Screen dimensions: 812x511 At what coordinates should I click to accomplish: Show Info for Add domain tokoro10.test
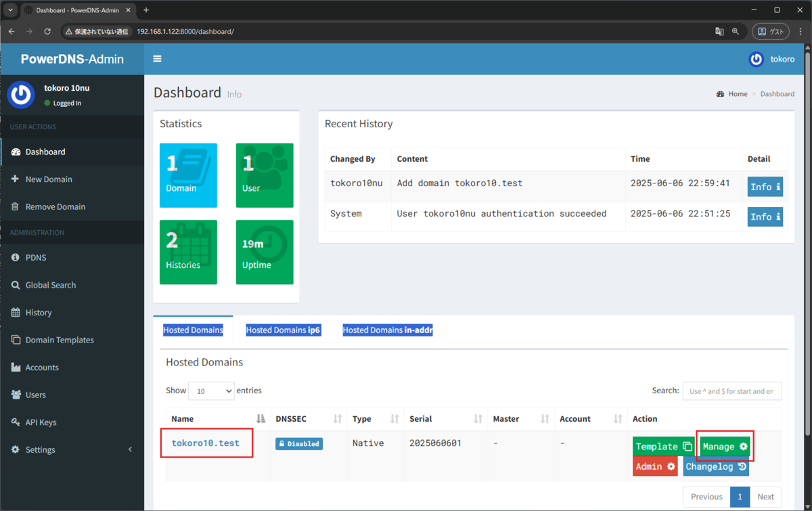[765, 187]
